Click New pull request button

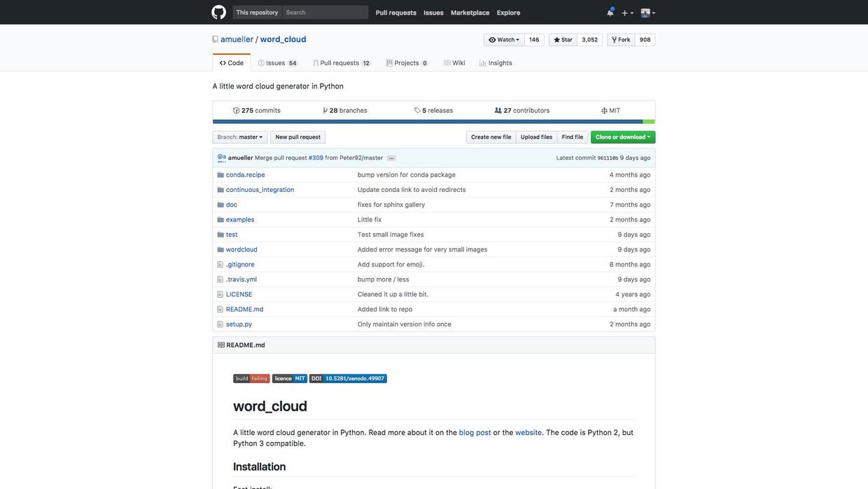tap(298, 137)
